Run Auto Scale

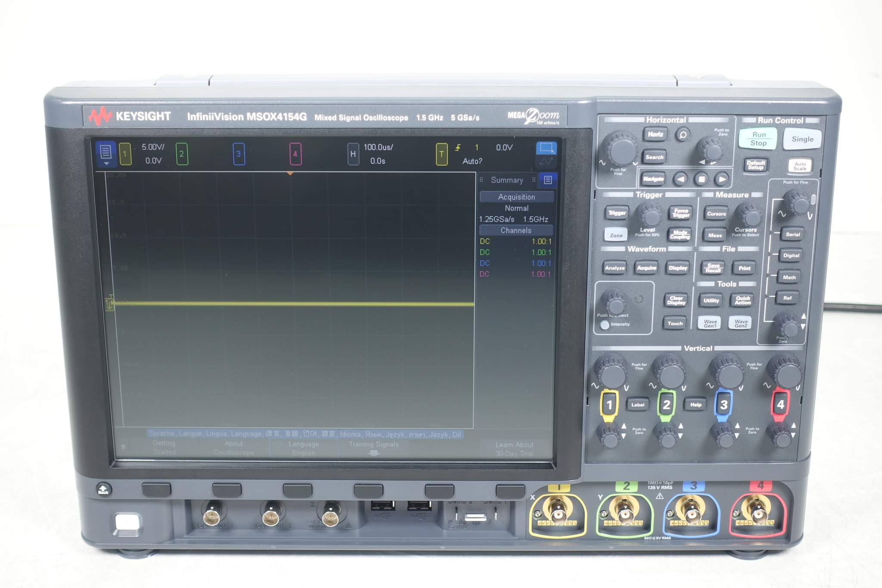tap(800, 166)
